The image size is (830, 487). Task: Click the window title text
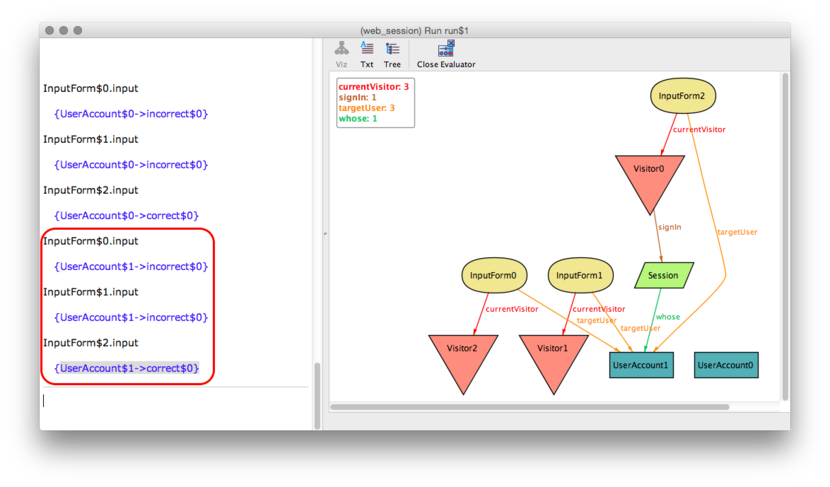[414, 31]
